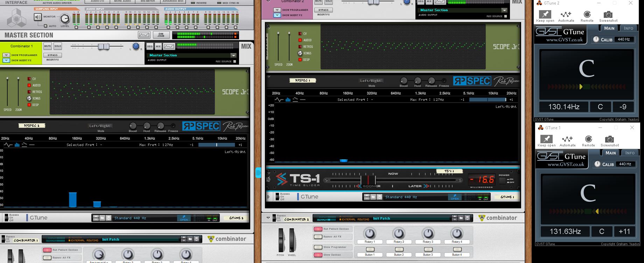Screen dimensions: 644x263
Task: Click save patch disk on GTune 2 device
Action: 108,218
